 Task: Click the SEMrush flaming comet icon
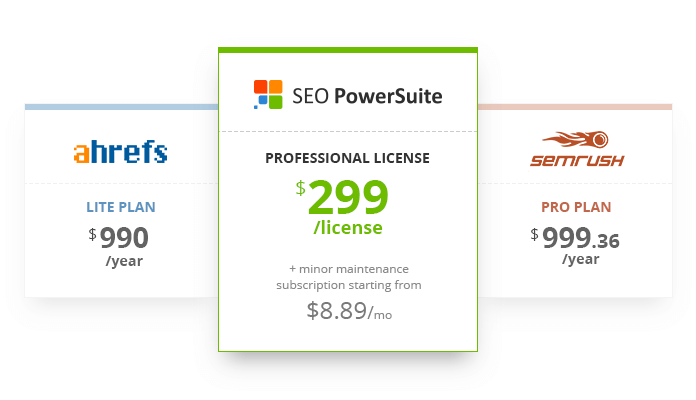[576, 139]
